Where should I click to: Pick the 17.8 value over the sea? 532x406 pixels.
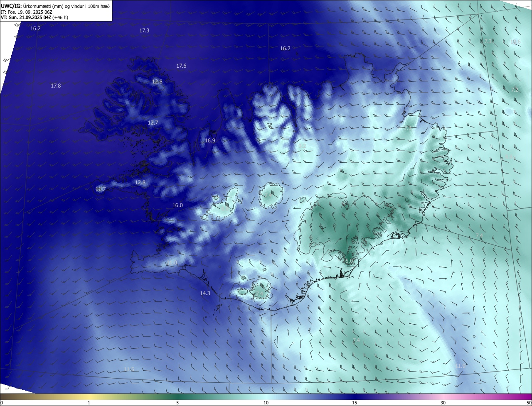click(56, 86)
